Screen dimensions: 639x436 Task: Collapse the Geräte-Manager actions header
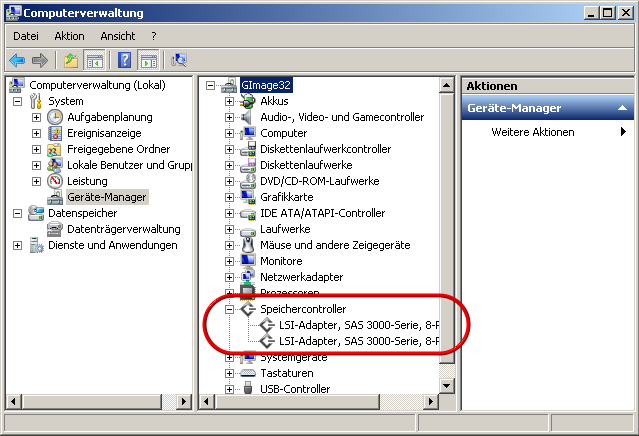click(623, 108)
